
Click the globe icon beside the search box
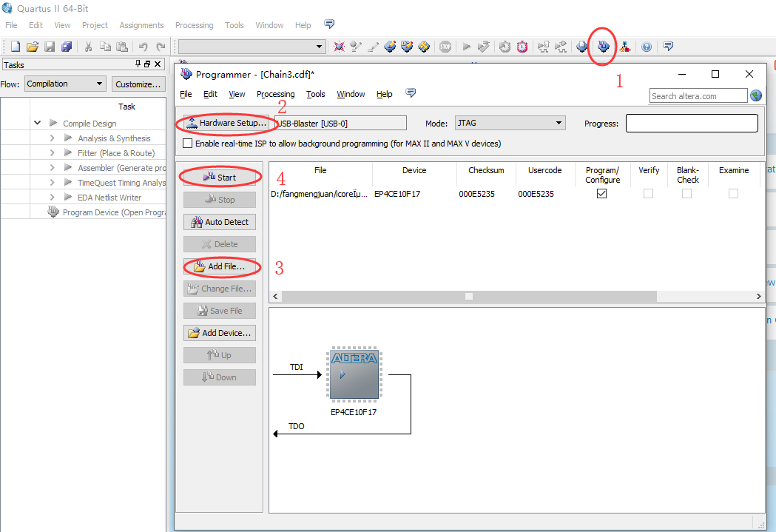pyautogui.click(x=755, y=95)
